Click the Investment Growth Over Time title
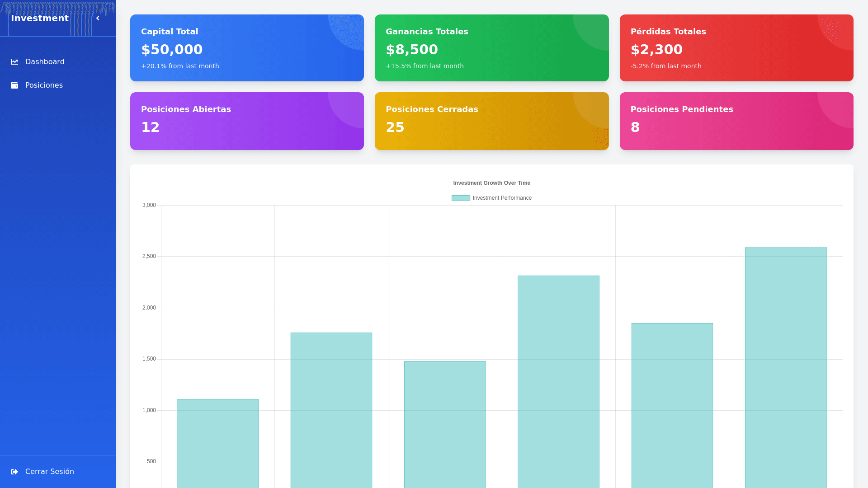The height and width of the screenshot is (488, 868). coord(491,183)
